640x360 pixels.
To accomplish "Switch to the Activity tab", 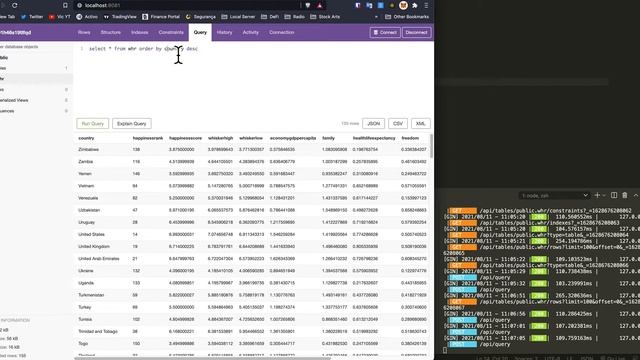I will [x=251, y=32].
